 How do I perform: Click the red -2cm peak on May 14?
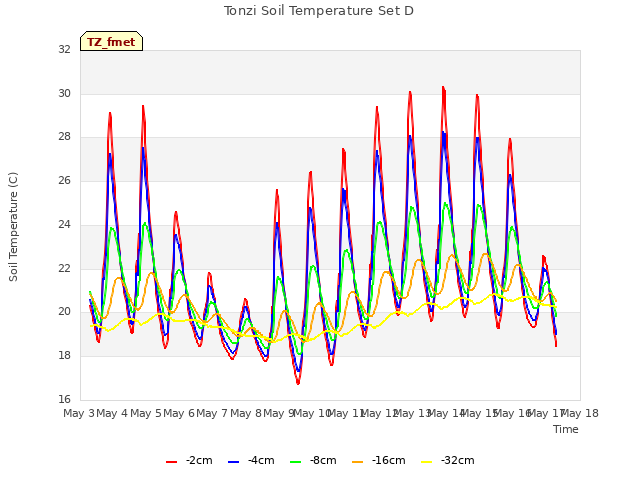coord(443,87)
